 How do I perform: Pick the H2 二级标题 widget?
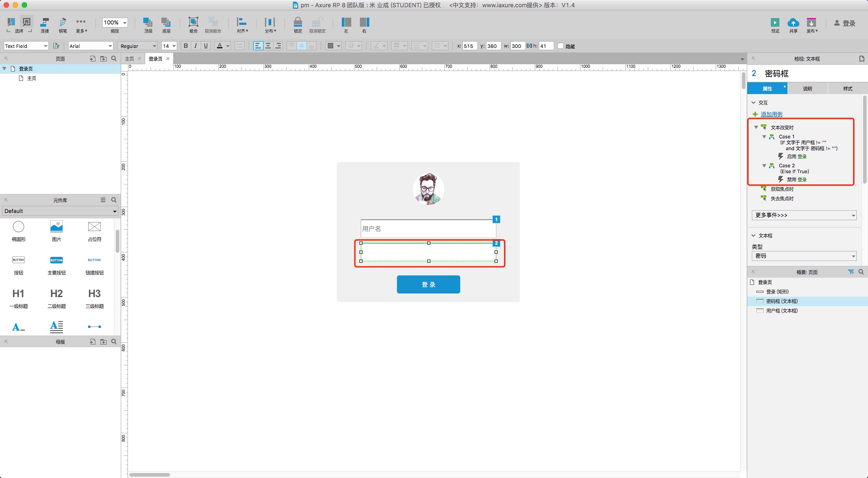click(x=57, y=298)
